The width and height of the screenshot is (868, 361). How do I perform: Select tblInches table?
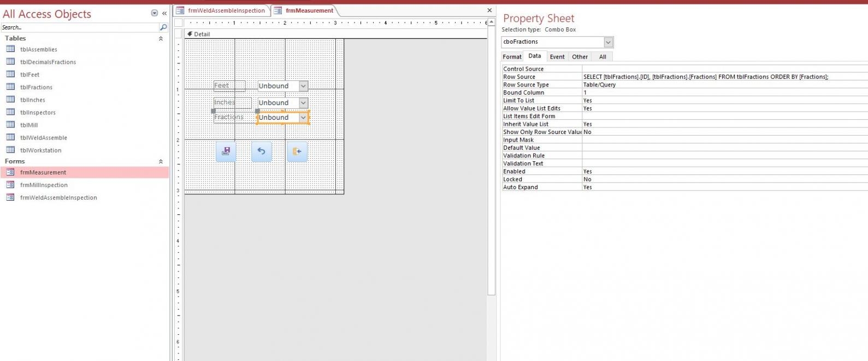click(33, 100)
